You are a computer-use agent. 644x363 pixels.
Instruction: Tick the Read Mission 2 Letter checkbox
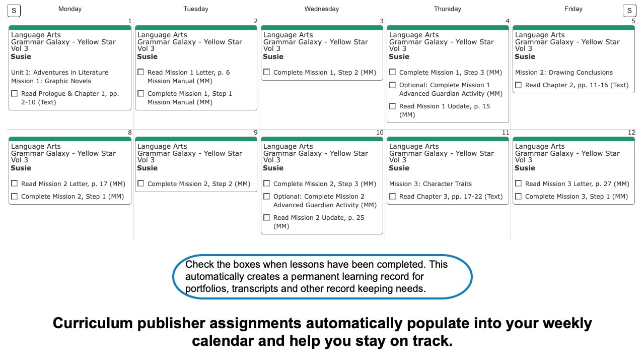tap(14, 184)
